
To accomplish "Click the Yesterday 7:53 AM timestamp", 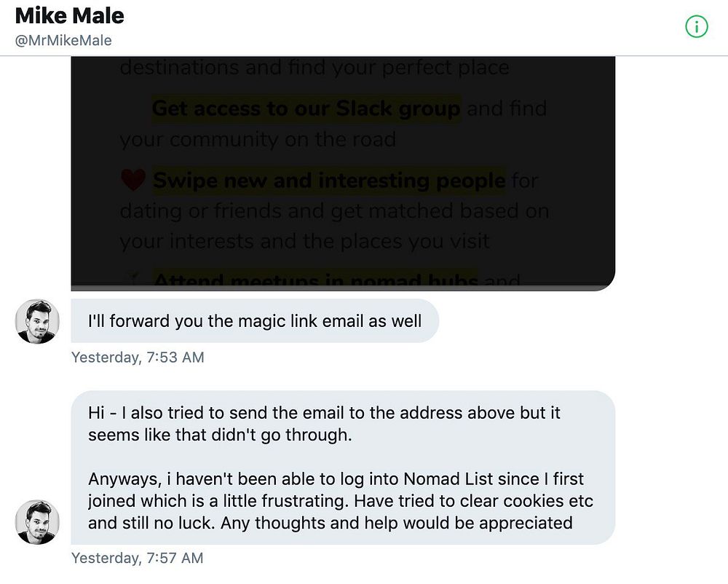I will click(138, 358).
